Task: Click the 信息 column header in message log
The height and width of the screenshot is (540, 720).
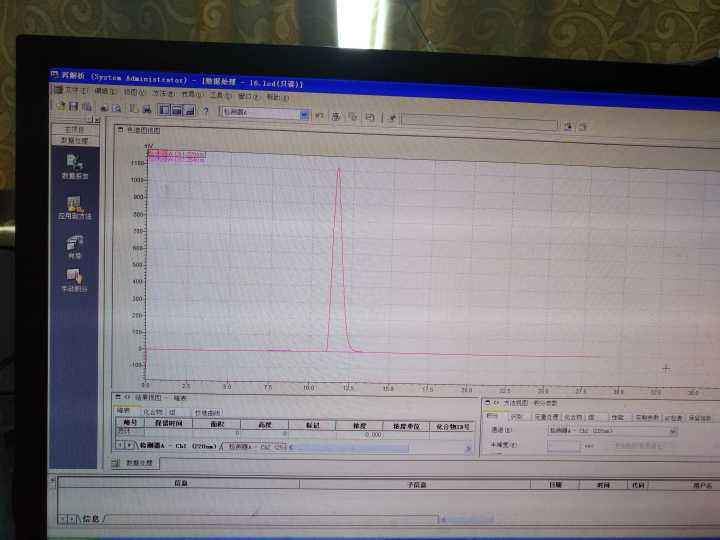Action: (180, 483)
